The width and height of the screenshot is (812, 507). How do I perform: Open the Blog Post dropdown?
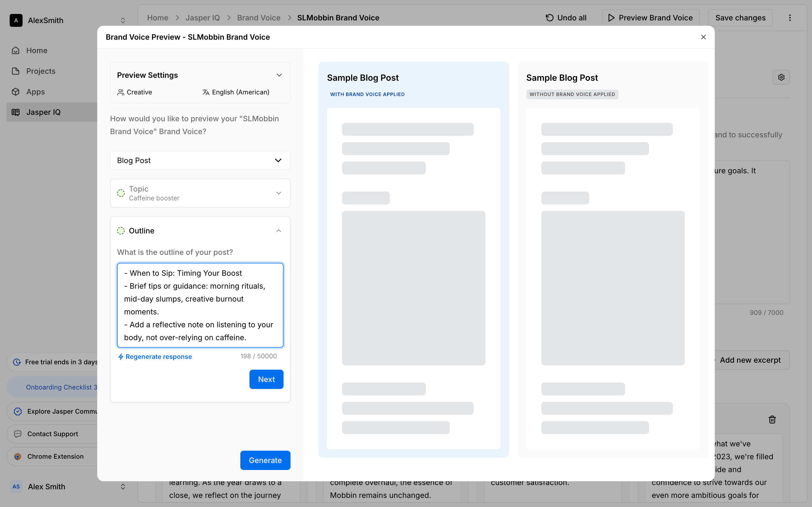click(x=200, y=161)
